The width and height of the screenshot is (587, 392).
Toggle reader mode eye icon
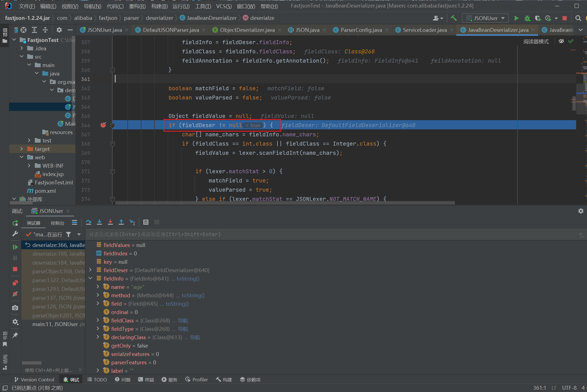(x=561, y=41)
